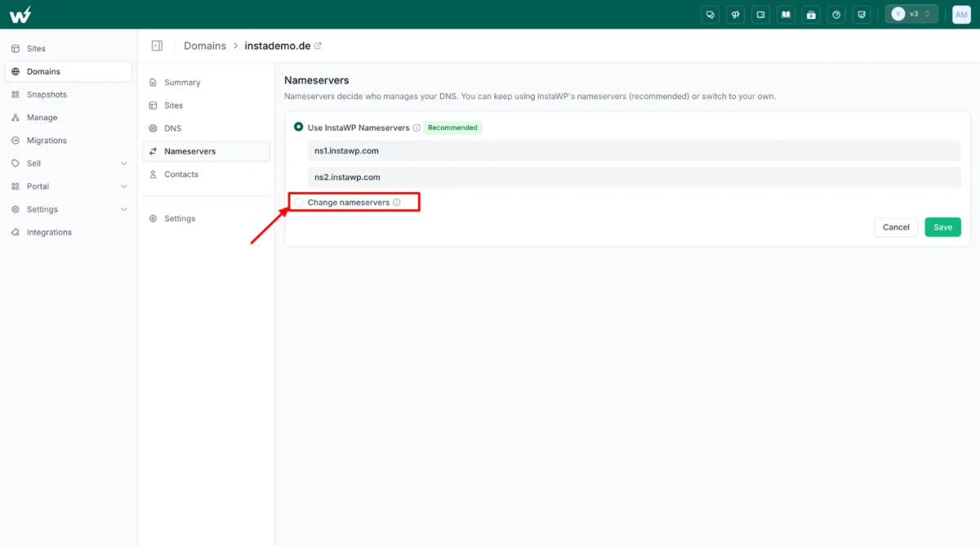Open the AM user avatar menu
Viewport: 980px width, 546px height.
click(x=961, y=14)
